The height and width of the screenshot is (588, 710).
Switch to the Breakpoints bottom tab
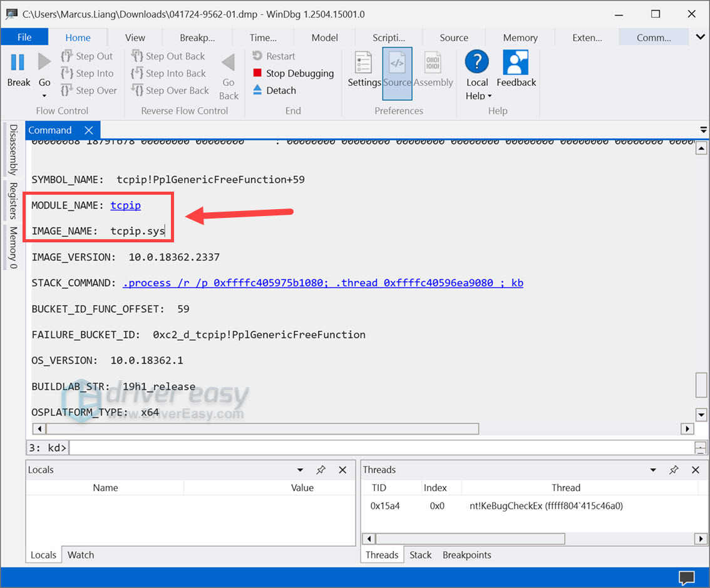(x=466, y=555)
